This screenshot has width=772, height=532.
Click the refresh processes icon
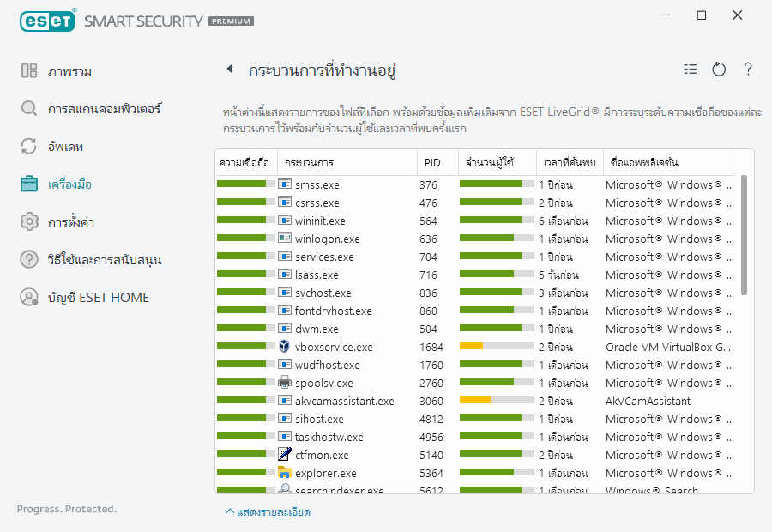719,70
